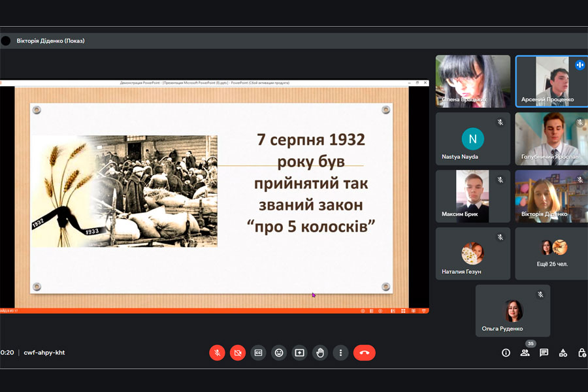Click the meeting code cwf-ahpy-kht
This screenshot has width=588, height=392.
click(x=44, y=353)
